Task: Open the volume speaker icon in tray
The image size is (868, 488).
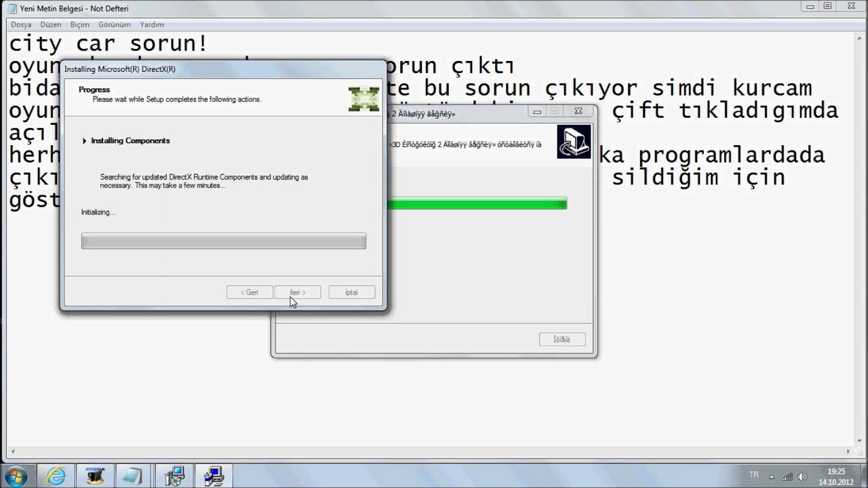Action: click(x=803, y=476)
